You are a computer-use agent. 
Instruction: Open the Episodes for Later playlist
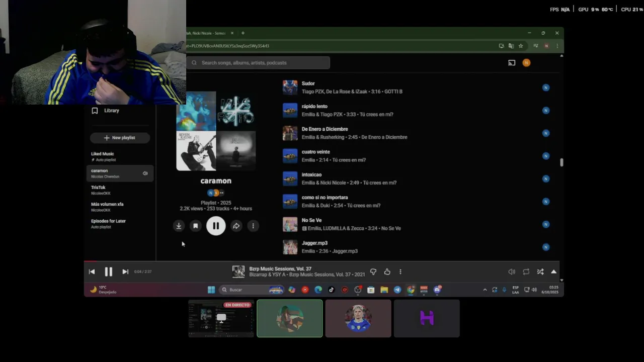point(120,224)
